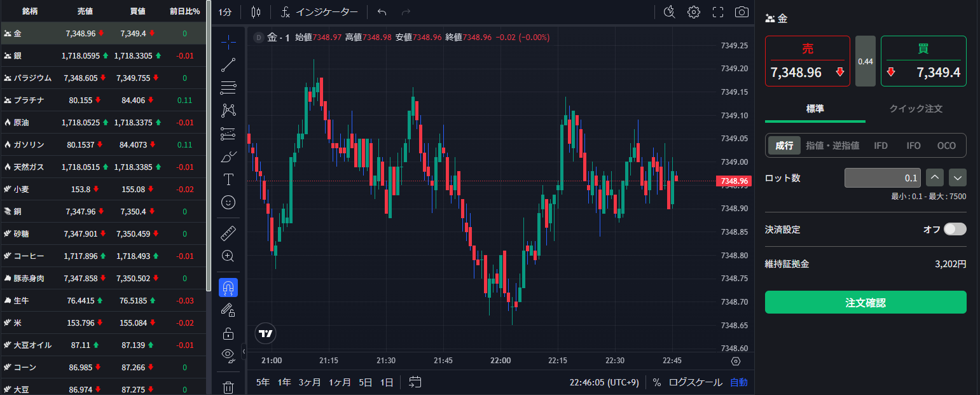The height and width of the screenshot is (395, 980).
Task: Click the undo arrow
Action: (382, 12)
